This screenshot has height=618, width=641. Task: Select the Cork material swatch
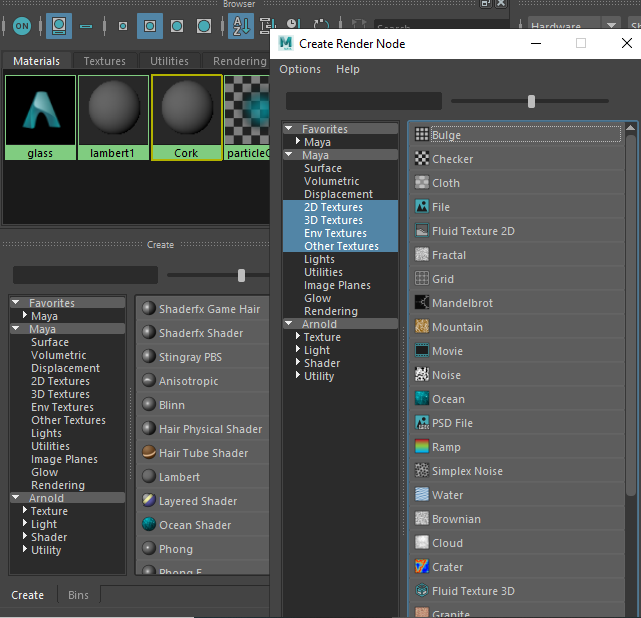pos(186,116)
